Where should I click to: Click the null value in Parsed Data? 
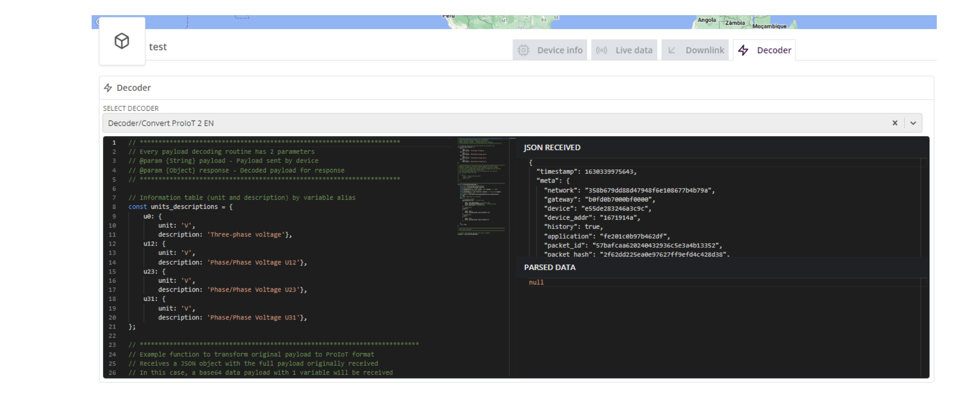536,282
